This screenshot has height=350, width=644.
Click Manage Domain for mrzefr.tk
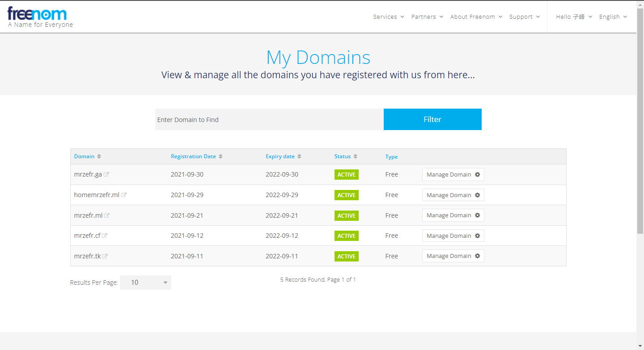(x=453, y=256)
